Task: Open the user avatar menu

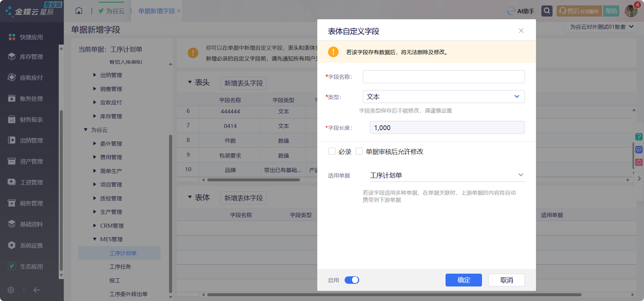Action: [x=631, y=11]
